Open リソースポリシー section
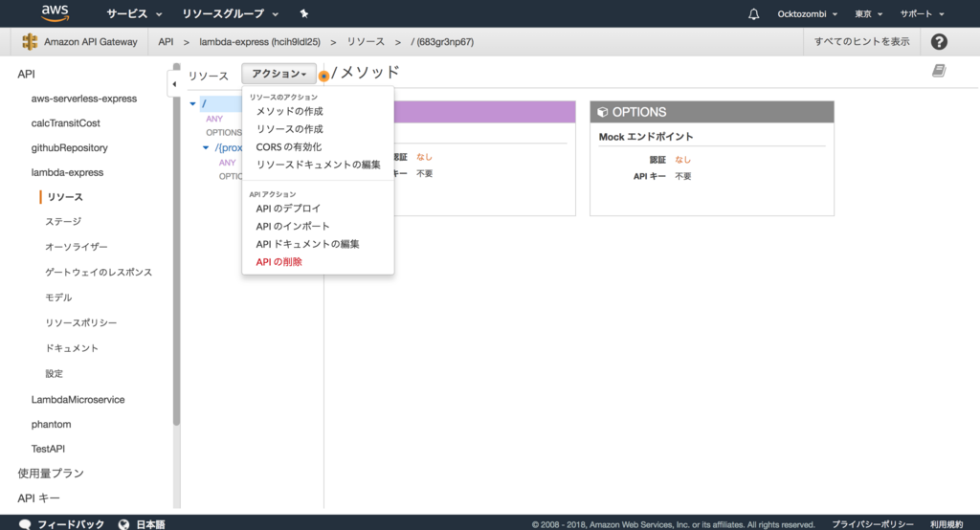The width and height of the screenshot is (980, 530). pyautogui.click(x=80, y=322)
